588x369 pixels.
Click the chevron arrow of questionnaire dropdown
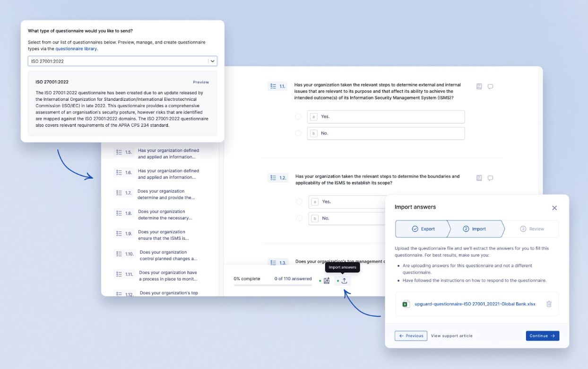[x=212, y=61]
